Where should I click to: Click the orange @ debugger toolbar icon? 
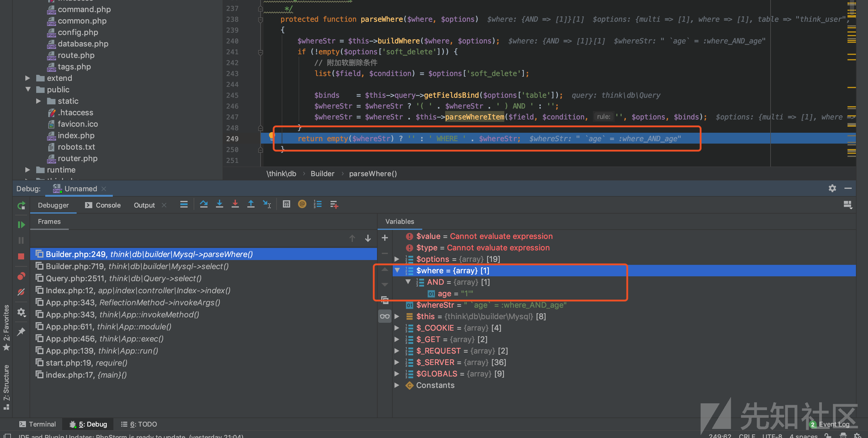[302, 204]
